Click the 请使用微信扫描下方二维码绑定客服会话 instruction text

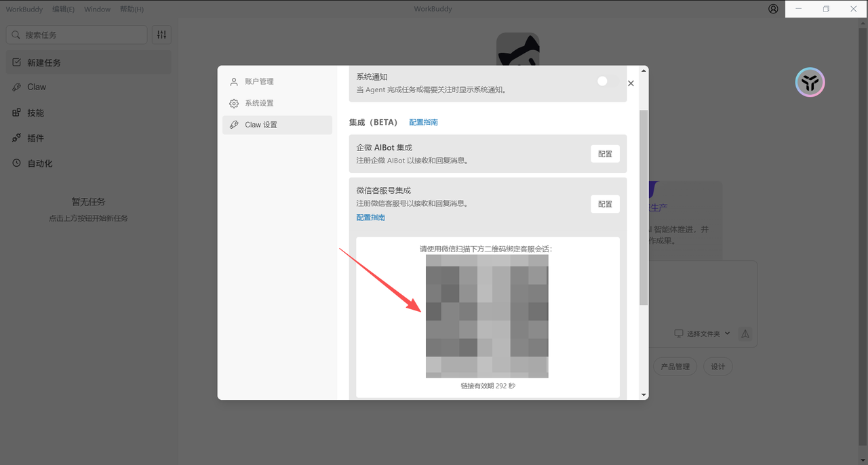486,249
